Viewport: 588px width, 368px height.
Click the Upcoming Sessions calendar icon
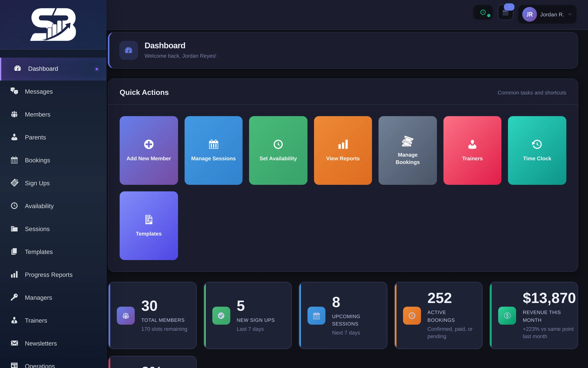[x=316, y=316]
